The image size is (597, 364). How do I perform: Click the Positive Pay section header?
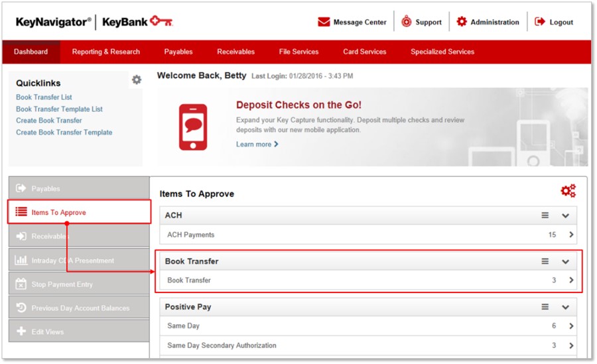pos(188,307)
